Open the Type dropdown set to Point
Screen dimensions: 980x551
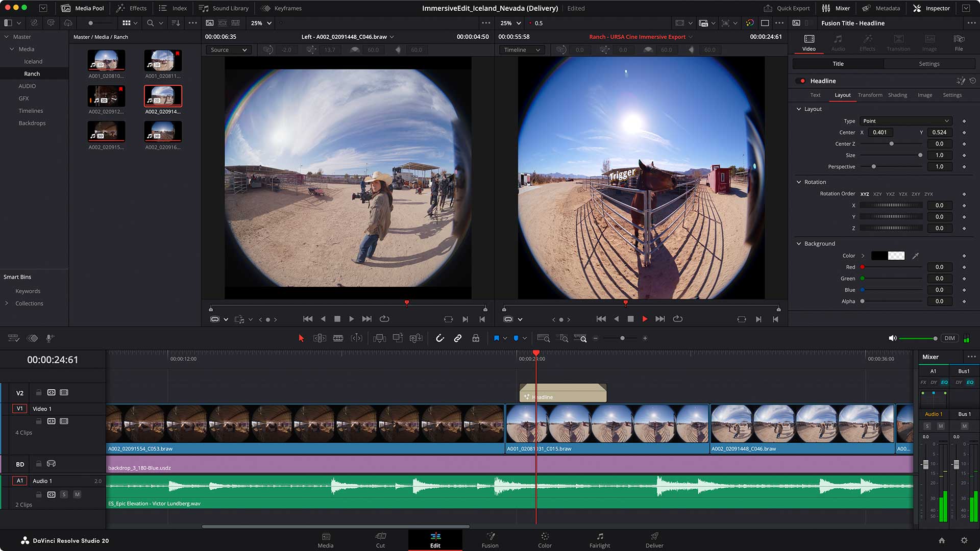905,121
